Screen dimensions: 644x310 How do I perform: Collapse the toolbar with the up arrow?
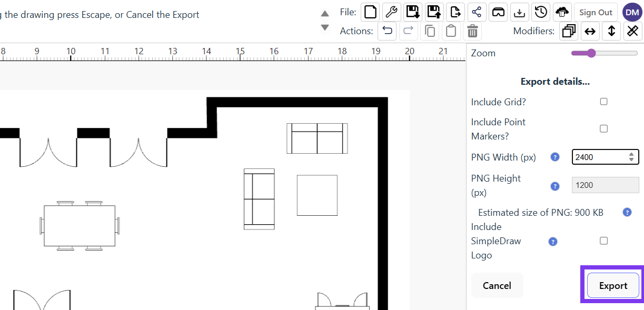pos(325,14)
